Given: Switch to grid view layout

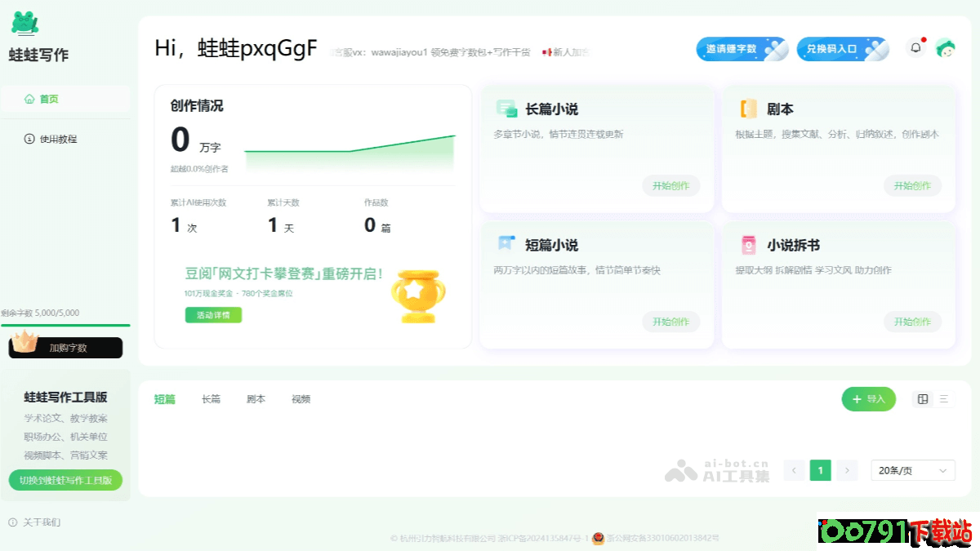Looking at the screenshot, I should click(x=923, y=399).
